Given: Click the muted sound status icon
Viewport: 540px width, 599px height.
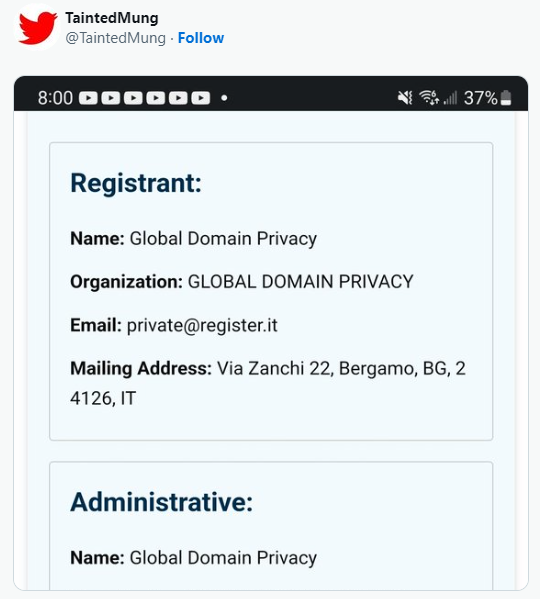Looking at the screenshot, I should (405, 98).
